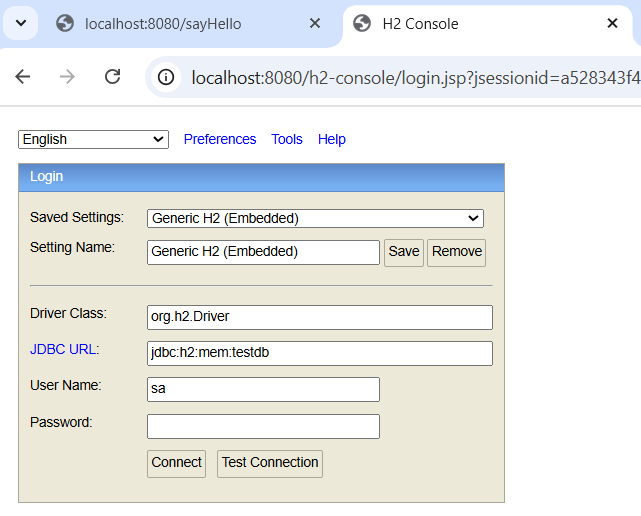Screen dimensions: 641x516
Task: Click the Remove setting button
Action: coord(457,253)
